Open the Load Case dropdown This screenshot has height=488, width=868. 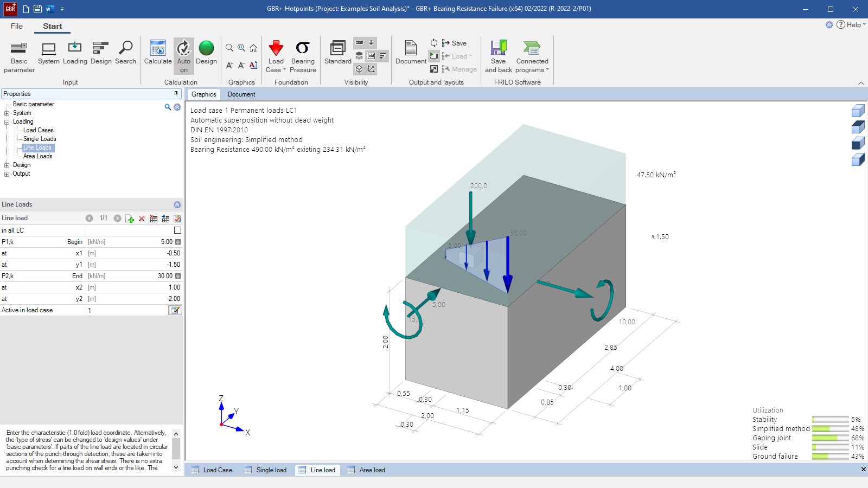coord(276,56)
